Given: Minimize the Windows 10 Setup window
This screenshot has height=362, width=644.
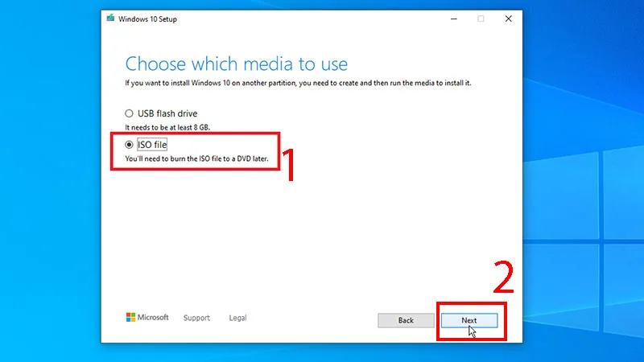Looking at the screenshot, I should (454, 19).
